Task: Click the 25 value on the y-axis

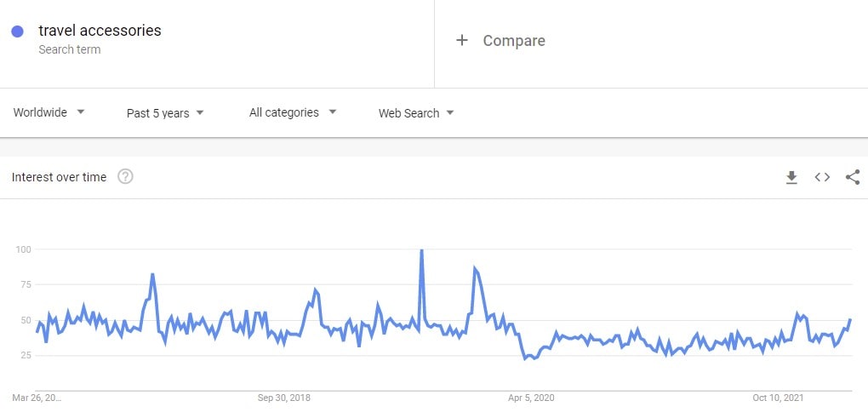Action: (x=26, y=356)
